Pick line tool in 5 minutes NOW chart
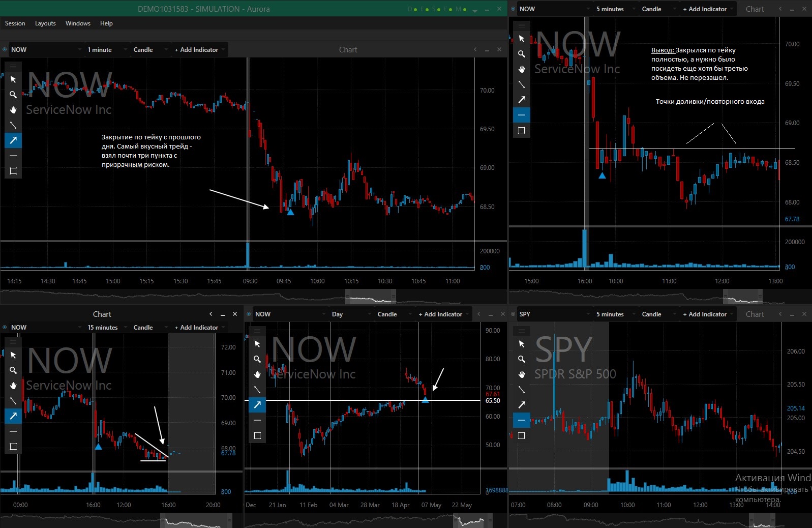This screenshot has height=528, width=812. pyautogui.click(x=522, y=84)
